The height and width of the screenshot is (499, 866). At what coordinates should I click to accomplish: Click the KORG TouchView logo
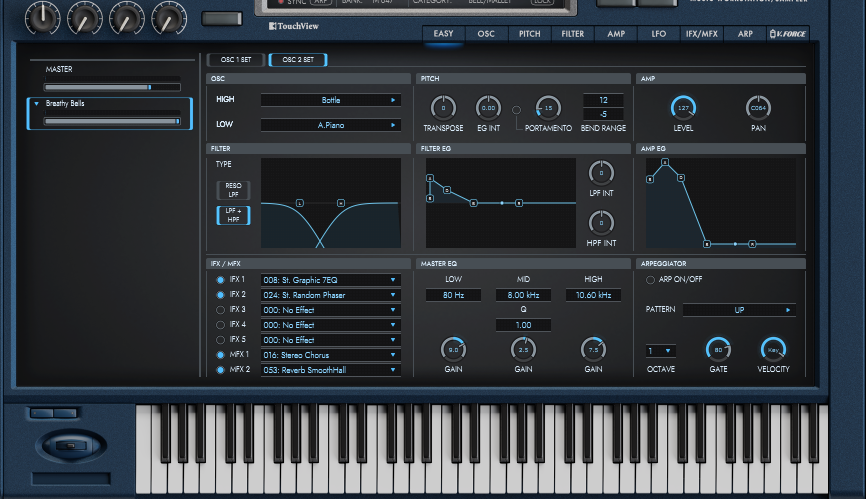pyautogui.click(x=293, y=26)
